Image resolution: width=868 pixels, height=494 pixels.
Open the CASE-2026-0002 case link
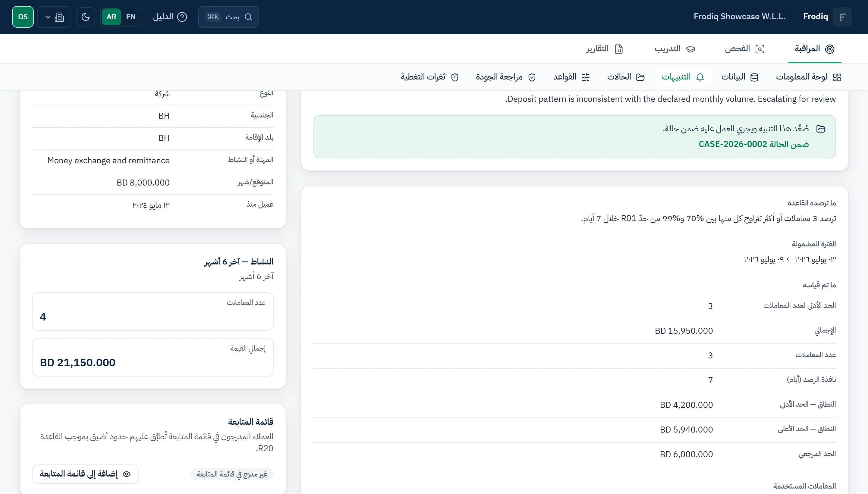pos(753,144)
